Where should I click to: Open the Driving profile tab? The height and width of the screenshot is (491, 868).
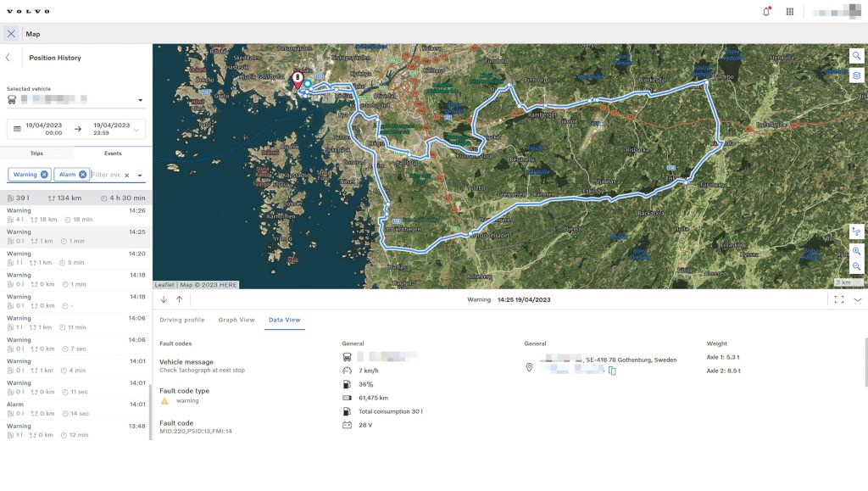coord(182,320)
